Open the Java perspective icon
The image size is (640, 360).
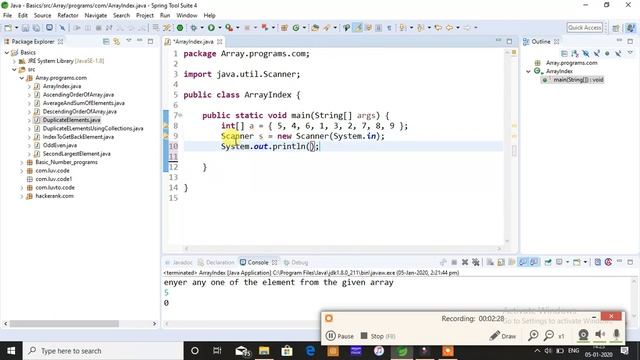click(x=631, y=28)
